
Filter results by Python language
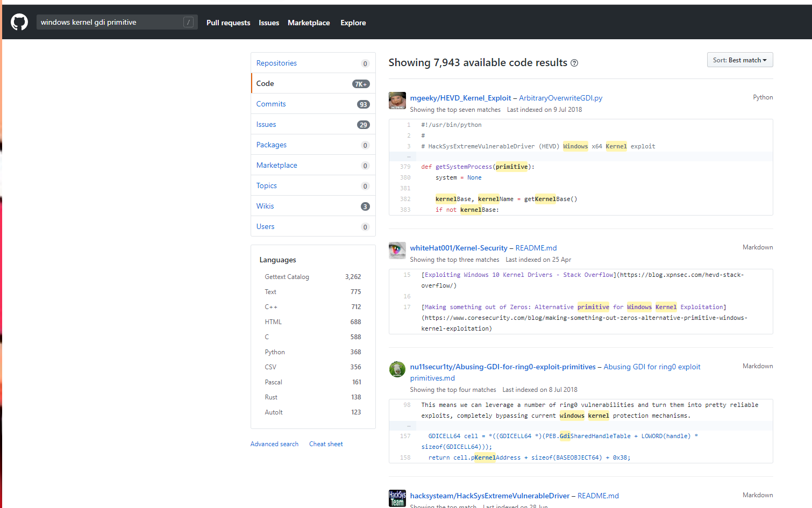(x=275, y=352)
